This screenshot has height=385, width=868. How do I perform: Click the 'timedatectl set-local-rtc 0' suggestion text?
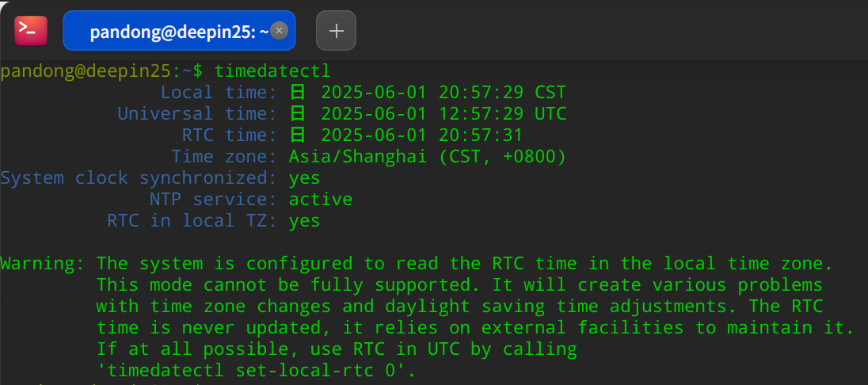pyautogui.click(x=257, y=369)
